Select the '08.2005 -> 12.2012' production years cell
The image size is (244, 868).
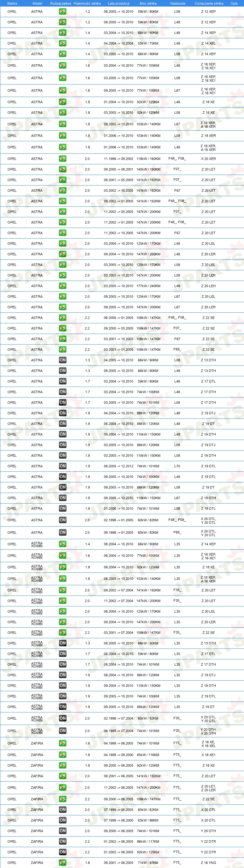(x=118, y=466)
